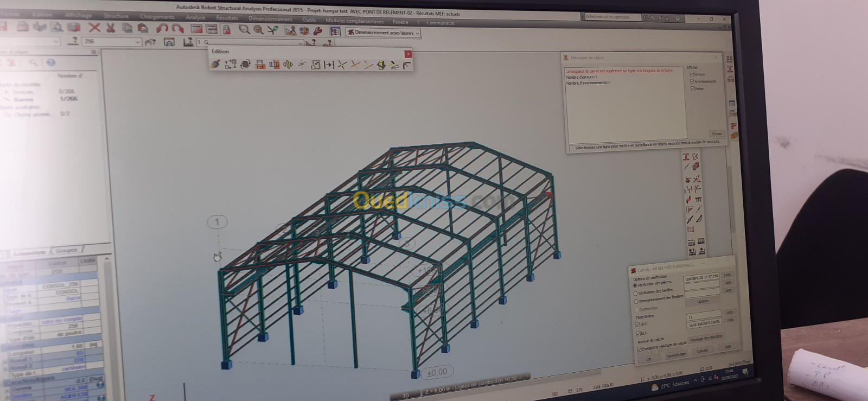Screen dimensions: 868x401
Task: Click the weather widget on Windows taskbar
Action: (671, 385)
